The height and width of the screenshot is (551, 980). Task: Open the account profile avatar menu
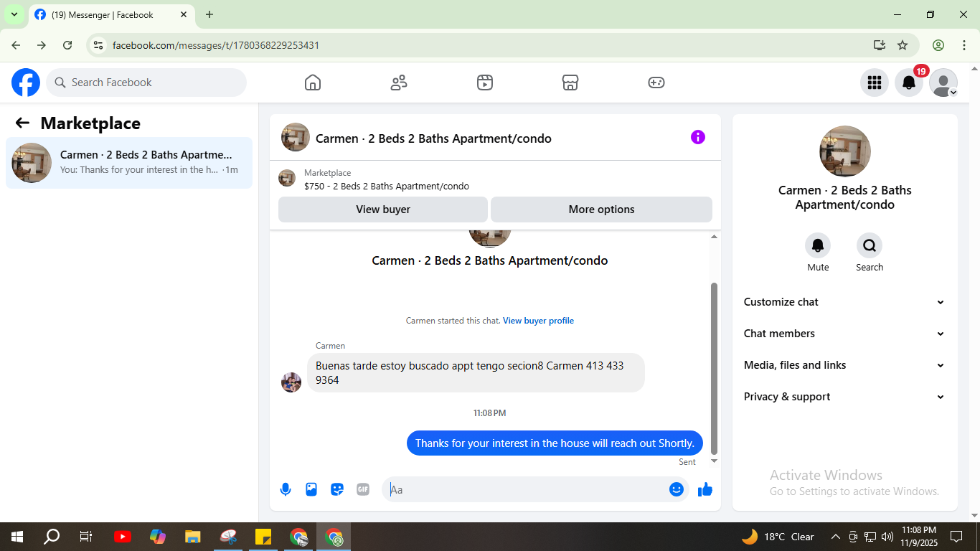[943, 83]
